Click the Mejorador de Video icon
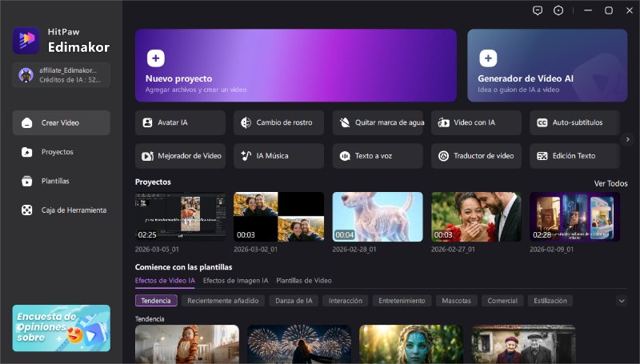The height and width of the screenshot is (364, 640). tap(147, 156)
